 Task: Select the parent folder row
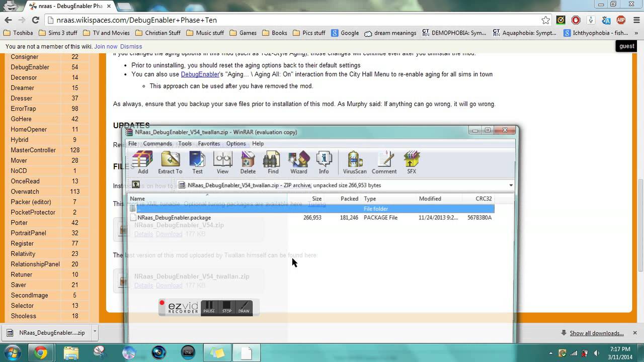pyautogui.click(x=311, y=209)
